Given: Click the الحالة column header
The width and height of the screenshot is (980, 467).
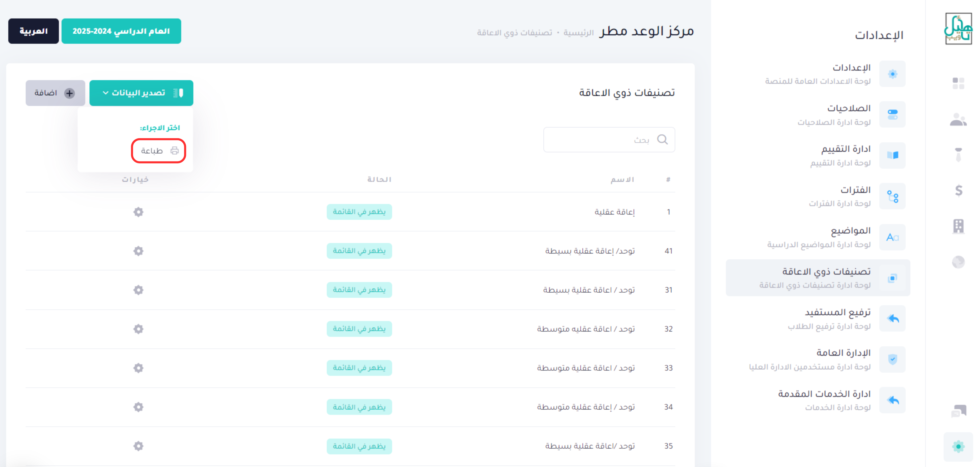Looking at the screenshot, I should click(x=379, y=179).
